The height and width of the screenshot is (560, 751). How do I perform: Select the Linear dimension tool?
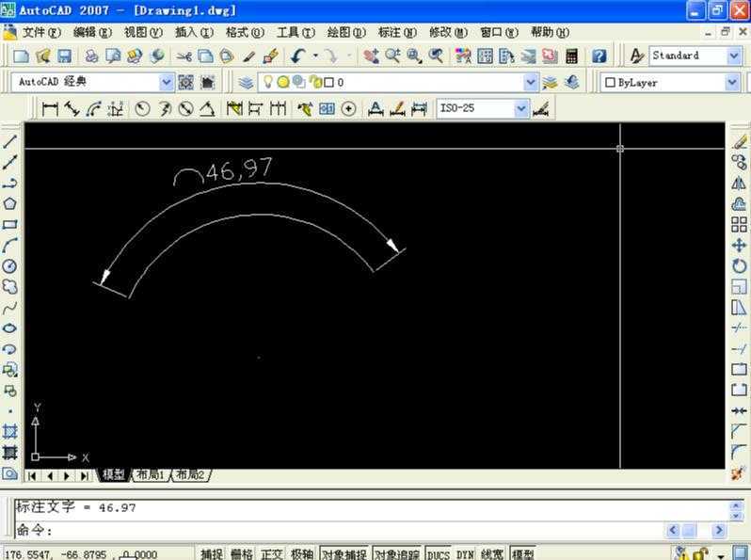(50, 109)
